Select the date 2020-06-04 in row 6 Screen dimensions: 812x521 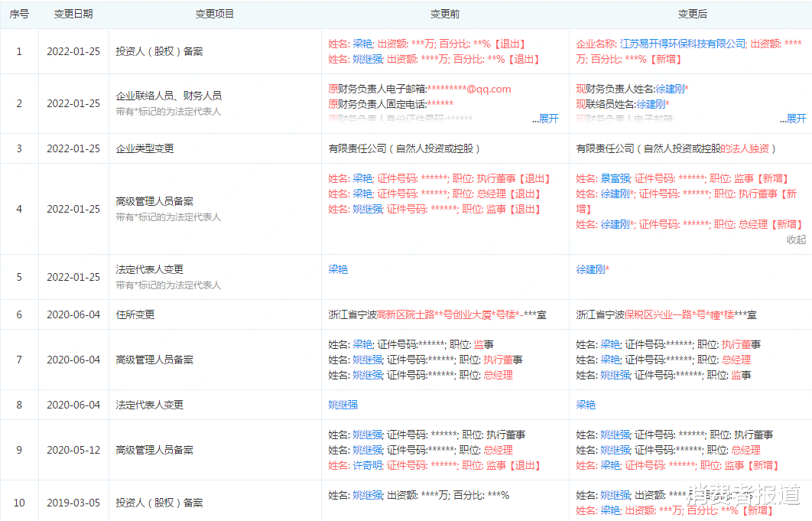pos(73,314)
